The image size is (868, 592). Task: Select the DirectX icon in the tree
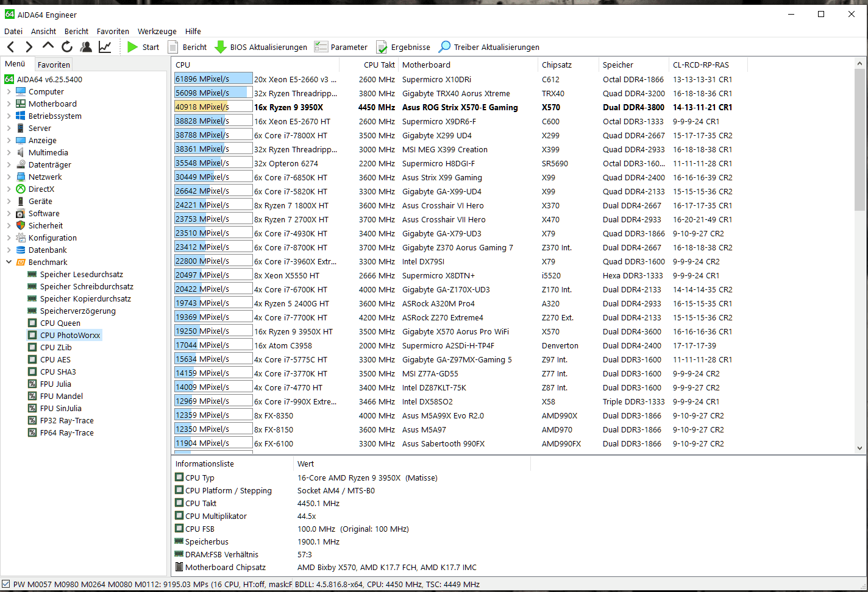point(21,189)
